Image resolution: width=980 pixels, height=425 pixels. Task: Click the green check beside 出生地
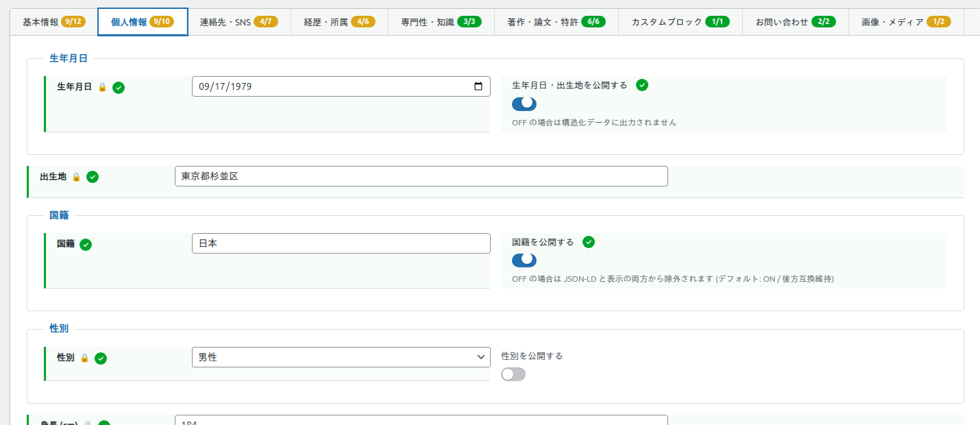(93, 177)
